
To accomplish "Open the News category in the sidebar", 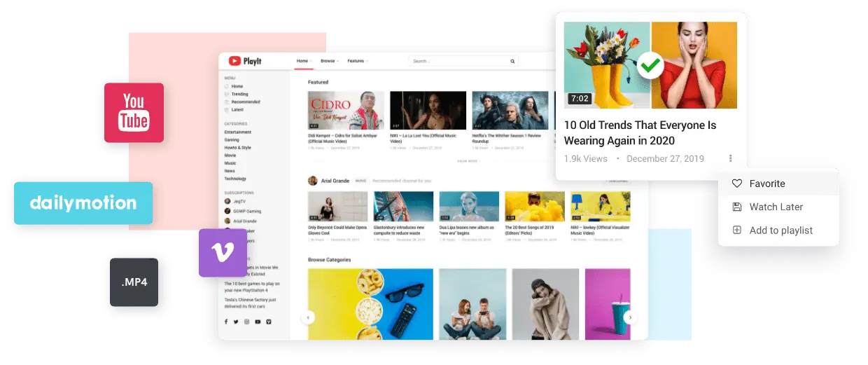I will [230, 171].
